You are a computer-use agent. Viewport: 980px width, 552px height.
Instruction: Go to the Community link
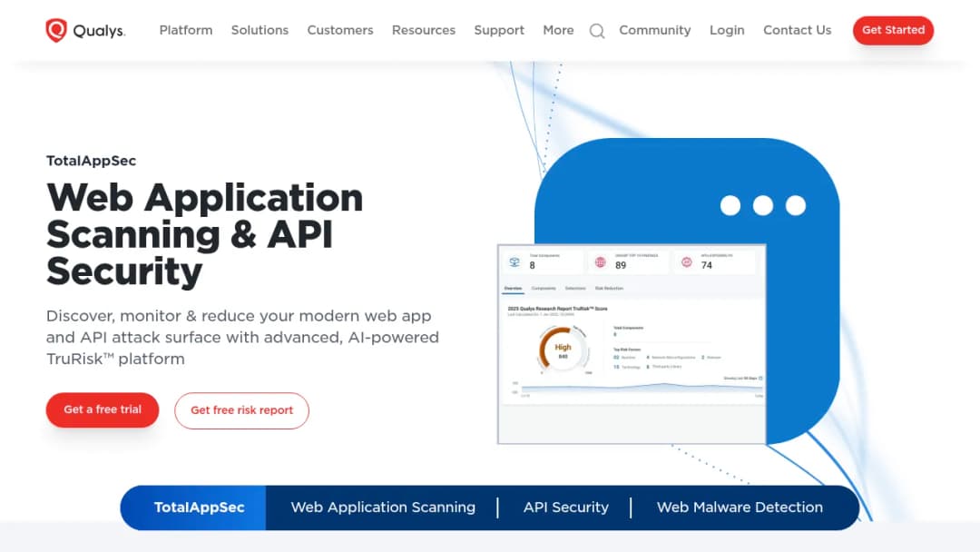click(x=655, y=30)
